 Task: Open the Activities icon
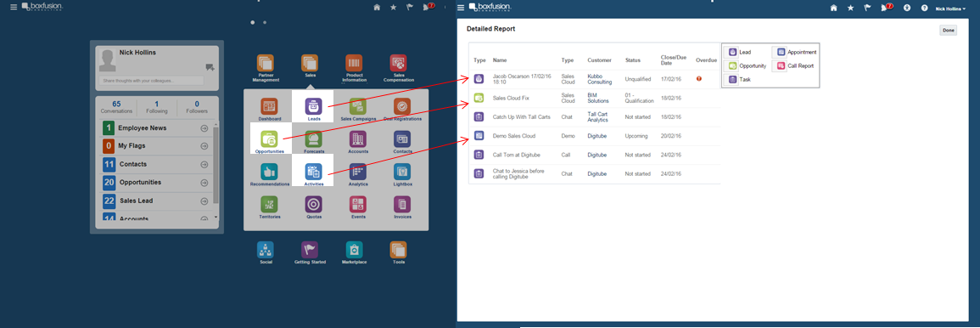314,172
